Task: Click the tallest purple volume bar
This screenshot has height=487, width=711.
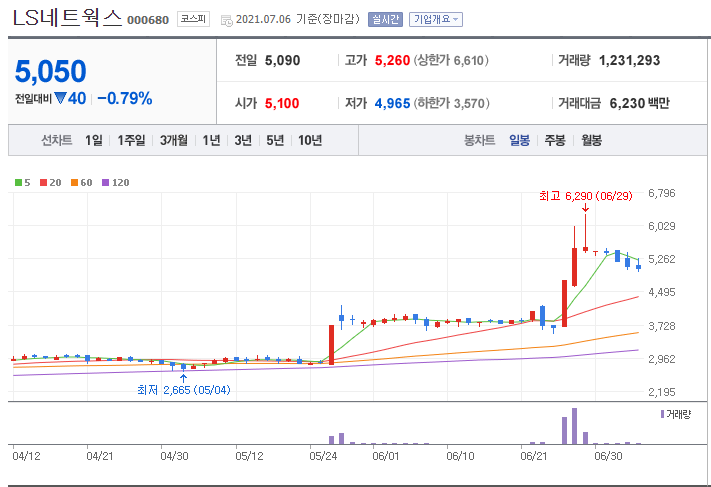Action: click(575, 426)
